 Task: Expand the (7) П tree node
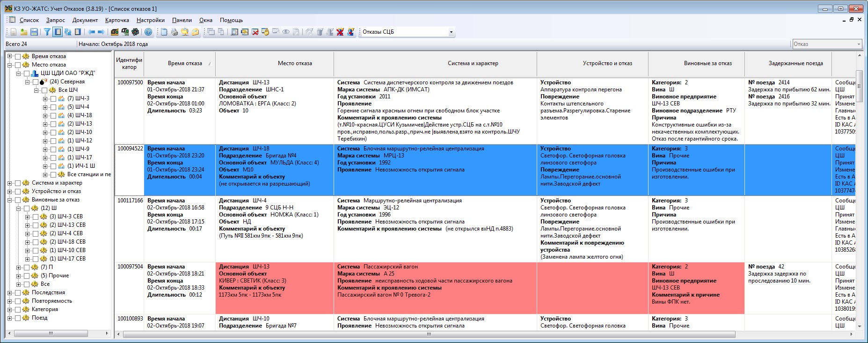point(18,268)
